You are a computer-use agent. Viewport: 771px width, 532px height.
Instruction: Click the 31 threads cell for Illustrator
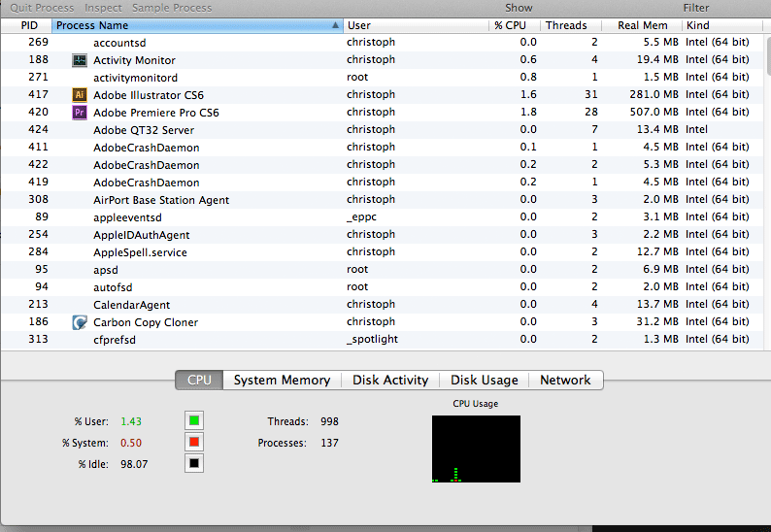click(x=591, y=94)
